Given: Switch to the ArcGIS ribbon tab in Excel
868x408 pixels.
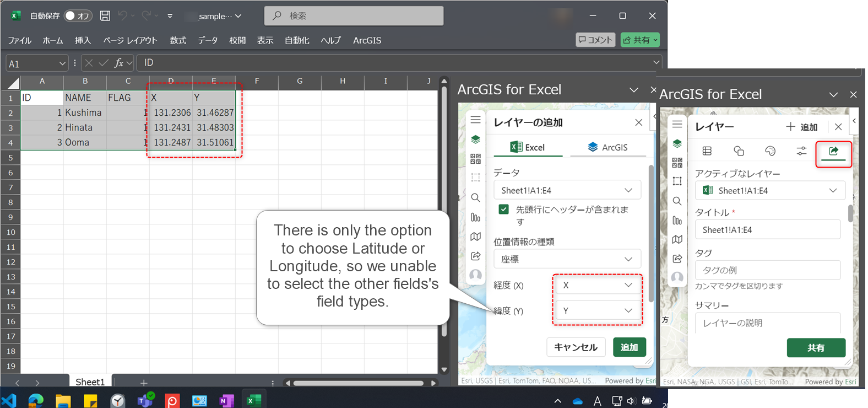Looking at the screenshot, I should coord(367,40).
